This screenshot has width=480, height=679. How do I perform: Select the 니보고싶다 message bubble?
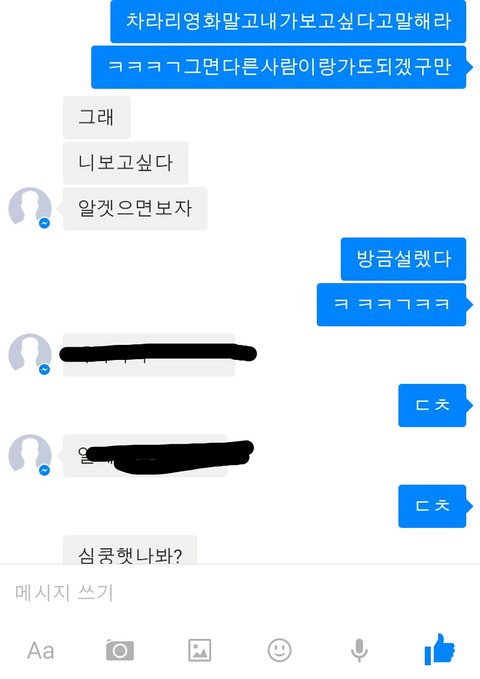pos(126,163)
